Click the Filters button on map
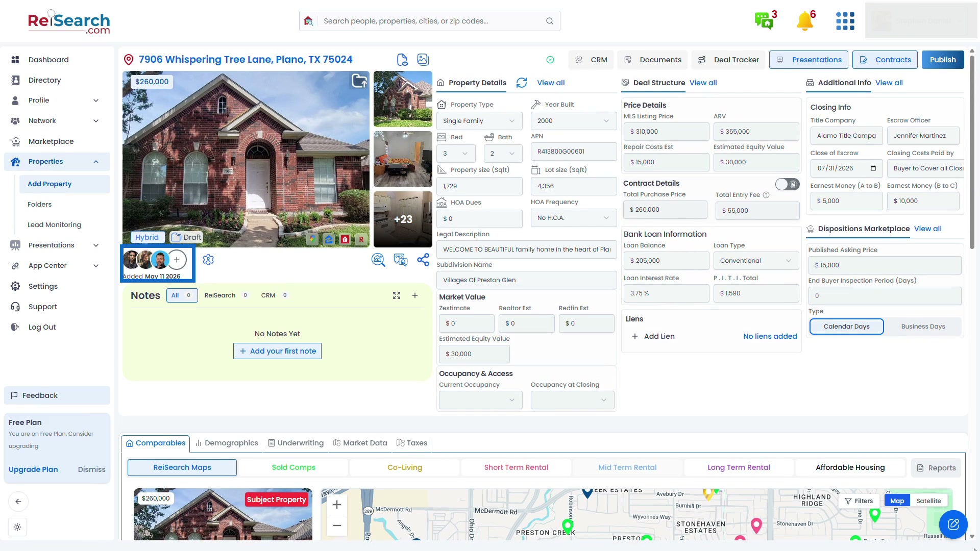The height and width of the screenshot is (551, 980). click(859, 501)
